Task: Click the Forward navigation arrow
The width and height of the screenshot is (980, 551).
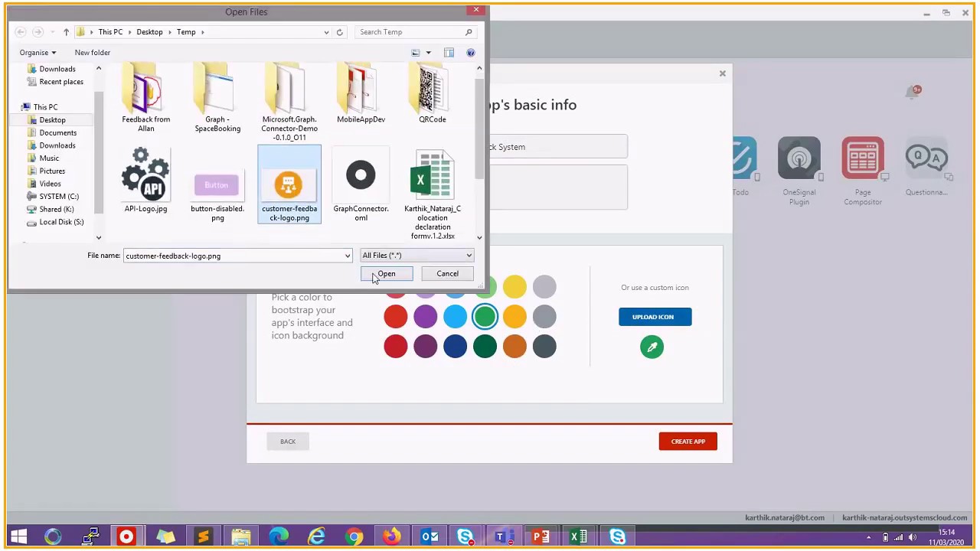Action: 38,32
